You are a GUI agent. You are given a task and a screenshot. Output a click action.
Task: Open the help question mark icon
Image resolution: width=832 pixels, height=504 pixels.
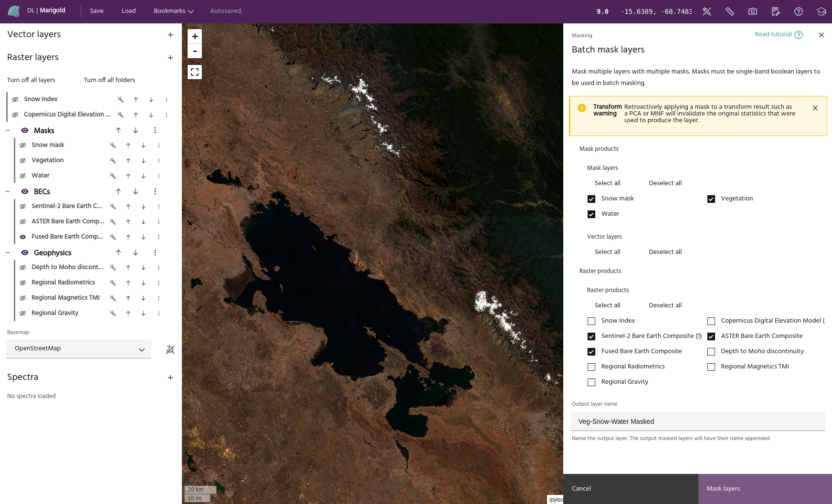[x=798, y=11]
